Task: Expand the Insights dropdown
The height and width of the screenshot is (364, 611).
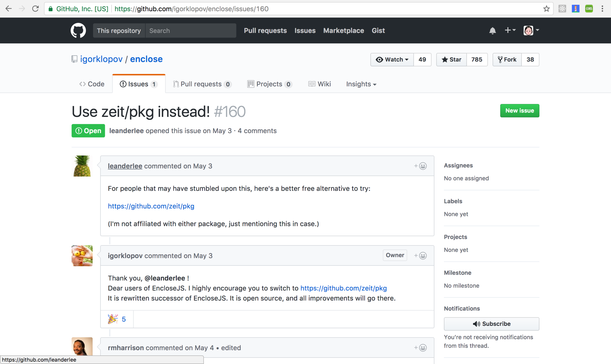Action: pos(361,84)
